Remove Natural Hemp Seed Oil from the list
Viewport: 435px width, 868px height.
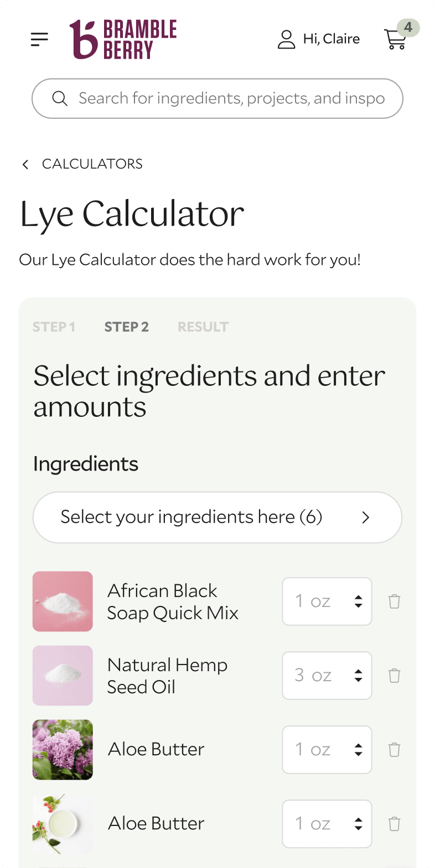pos(394,675)
